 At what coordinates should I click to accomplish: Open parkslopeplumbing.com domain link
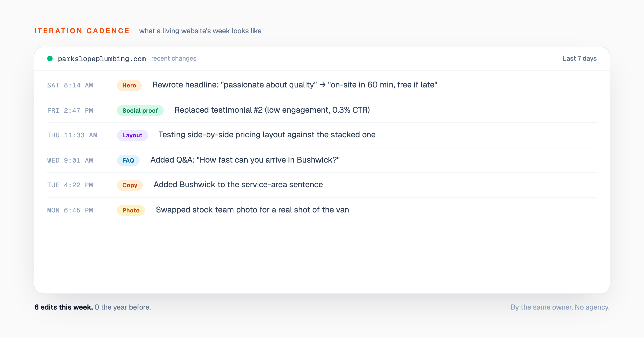[102, 59]
